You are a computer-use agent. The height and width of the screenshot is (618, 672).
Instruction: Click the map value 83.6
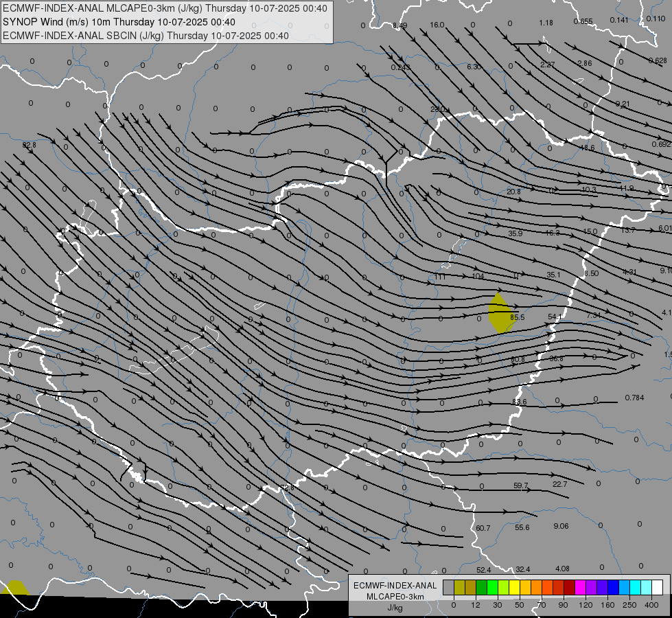click(519, 402)
